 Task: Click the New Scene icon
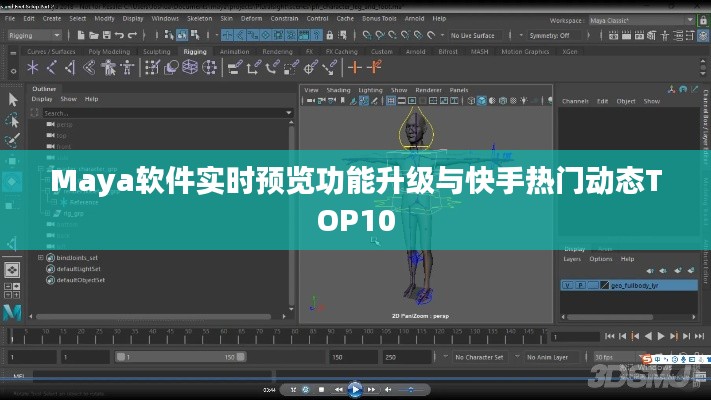(x=81, y=35)
